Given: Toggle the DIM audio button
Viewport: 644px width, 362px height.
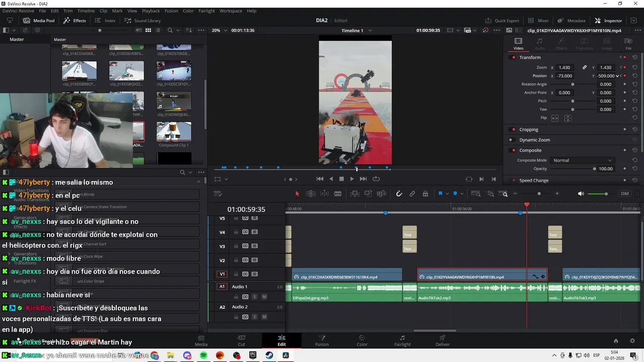Looking at the screenshot, I should [x=625, y=194].
